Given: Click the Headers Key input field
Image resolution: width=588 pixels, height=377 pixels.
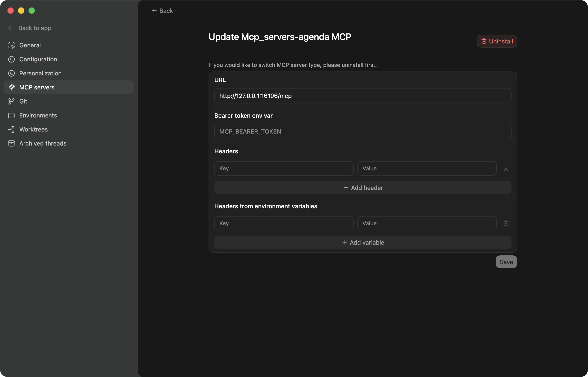Looking at the screenshot, I should (284, 169).
